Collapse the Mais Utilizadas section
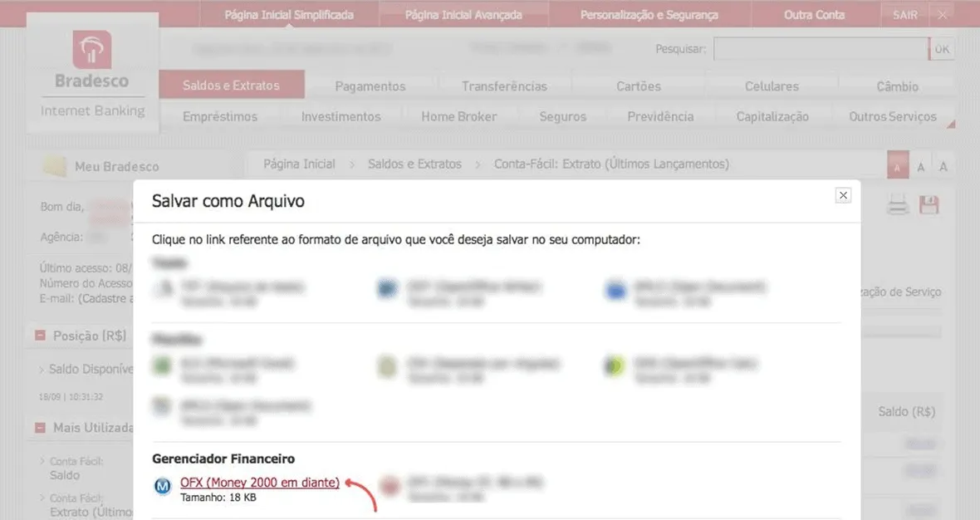Screen dimensions: 980x520 [40, 428]
